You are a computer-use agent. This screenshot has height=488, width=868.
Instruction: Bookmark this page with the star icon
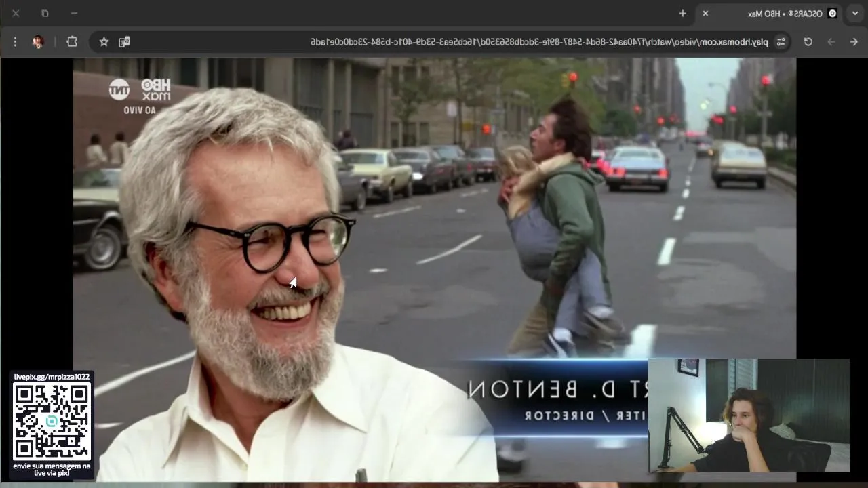coord(104,42)
